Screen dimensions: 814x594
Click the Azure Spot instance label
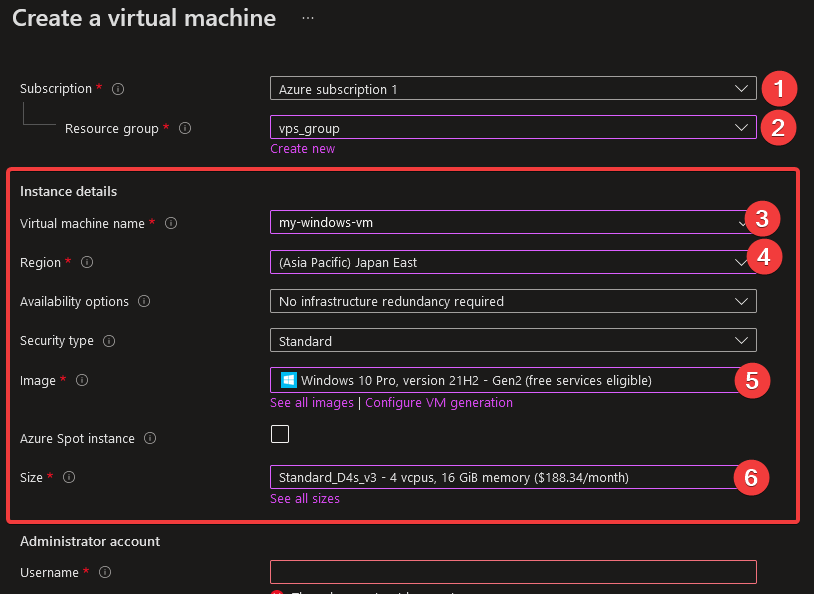(x=77, y=438)
